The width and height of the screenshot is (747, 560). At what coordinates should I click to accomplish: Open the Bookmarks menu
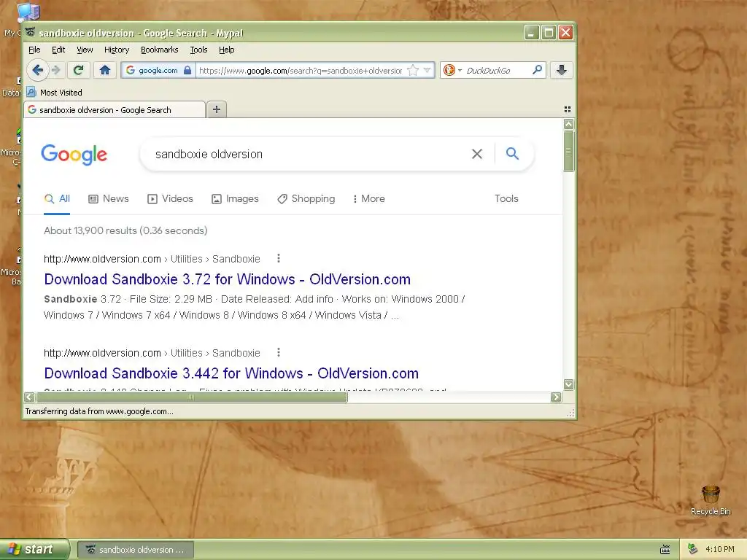(159, 50)
